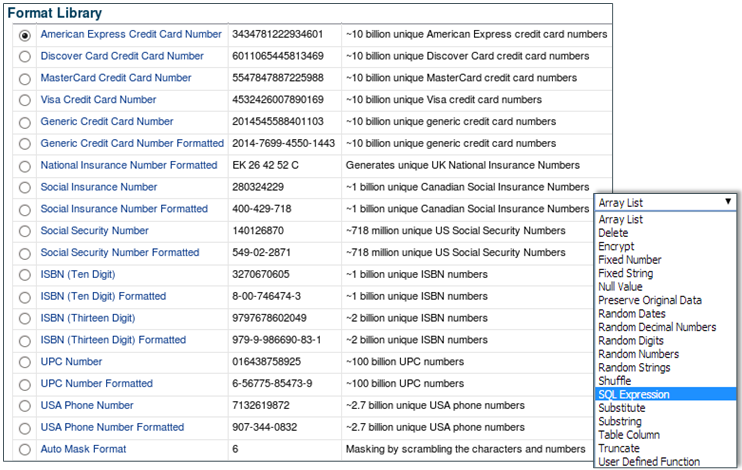This screenshot has width=742, height=470.
Task: Open the ISBN (Thirteen Digit) Formatted link
Action: pyautogui.click(x=113, y=340)
